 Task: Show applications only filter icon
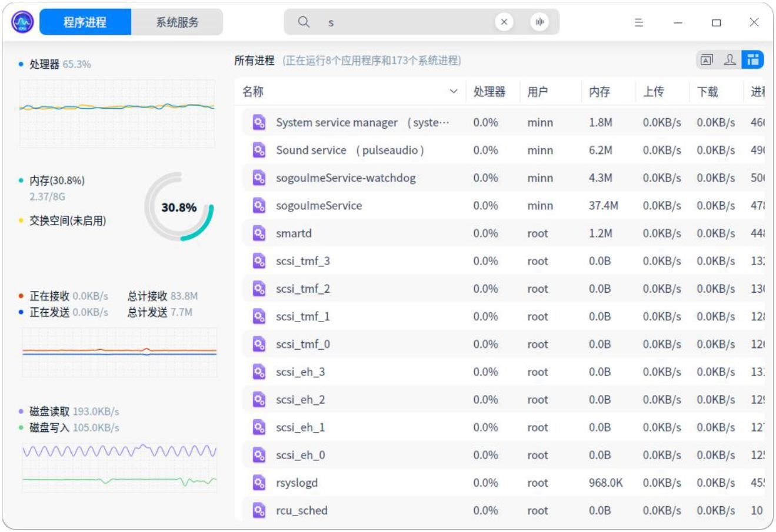pyautogui.click(x=707, y=59)
